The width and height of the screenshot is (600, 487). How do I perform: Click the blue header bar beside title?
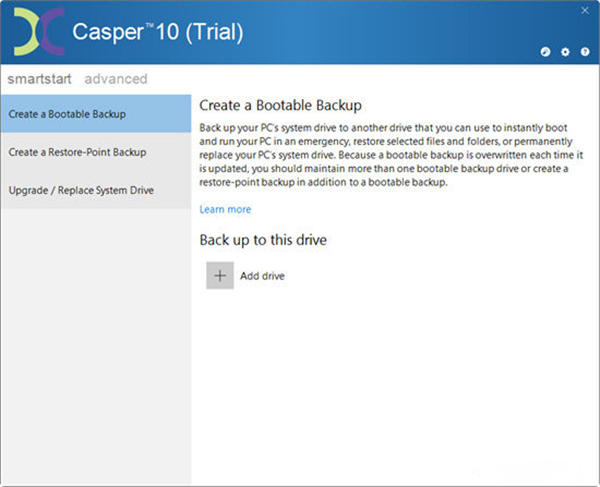pos(400,32)
